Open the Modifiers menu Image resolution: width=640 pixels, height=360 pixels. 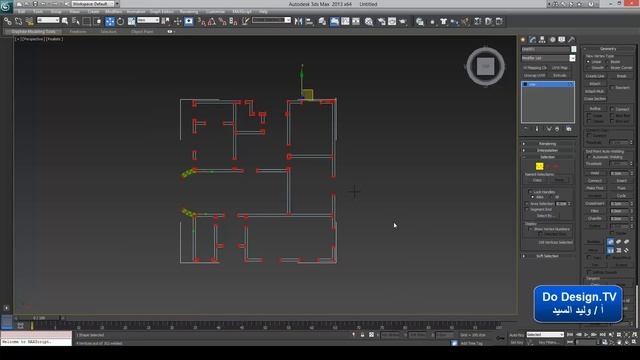113,12
